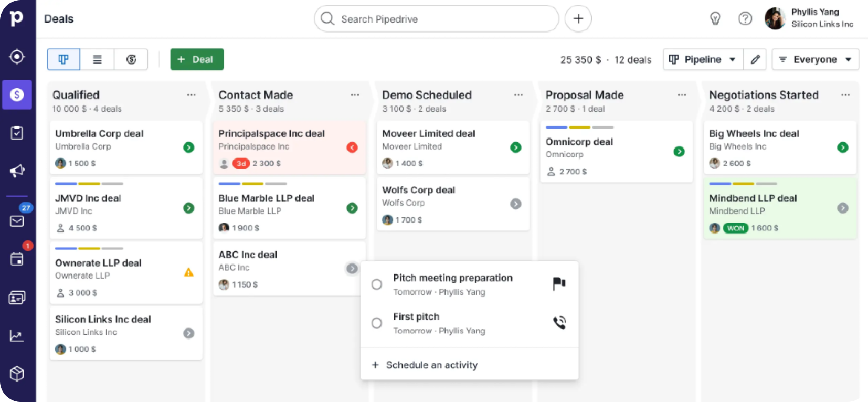Viewport: 868px width, 402px height.
Task: Click Ownerate LLP deal label color bars
Action: [x=89, y=248]
